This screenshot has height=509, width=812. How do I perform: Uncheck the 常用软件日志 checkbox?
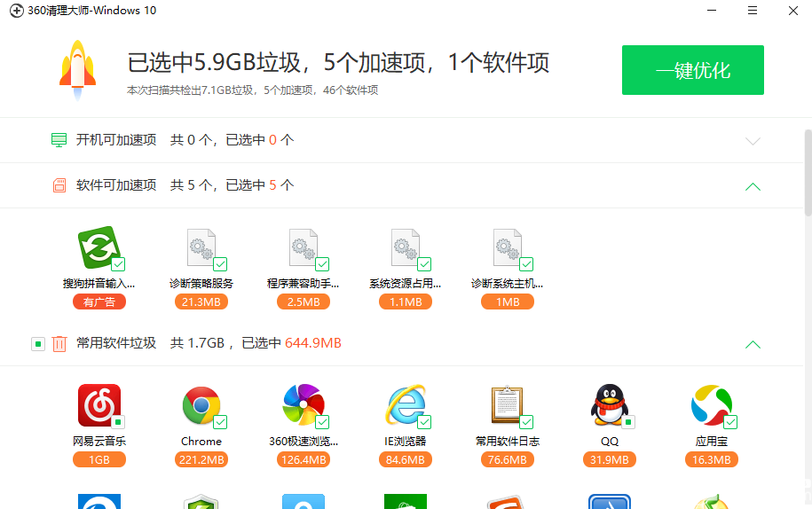526,422
